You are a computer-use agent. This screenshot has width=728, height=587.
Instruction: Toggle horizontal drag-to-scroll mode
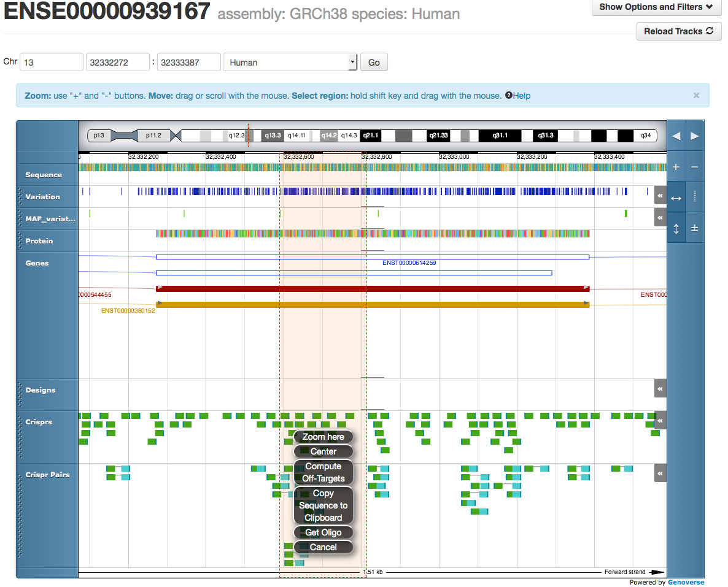point(676,198)
